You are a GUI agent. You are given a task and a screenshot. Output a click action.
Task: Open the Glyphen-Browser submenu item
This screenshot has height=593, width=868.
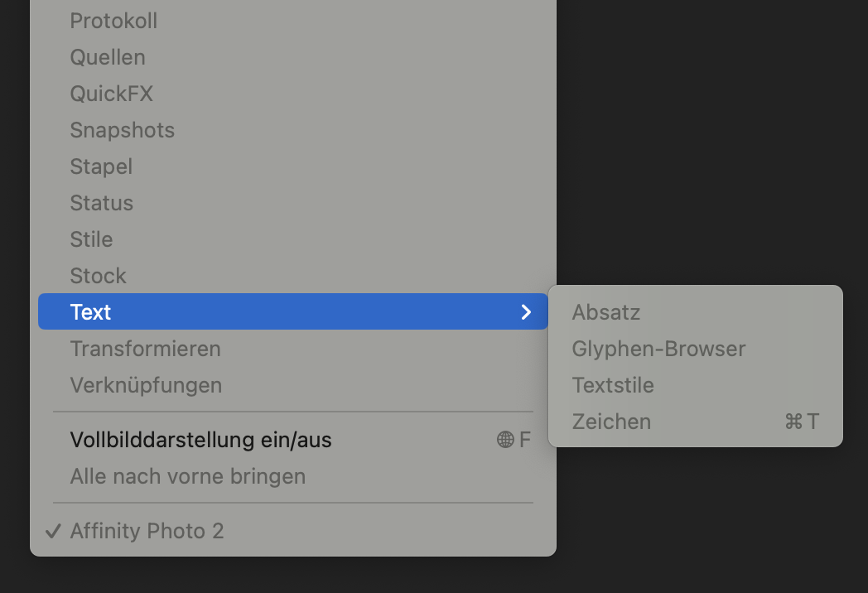695,349
